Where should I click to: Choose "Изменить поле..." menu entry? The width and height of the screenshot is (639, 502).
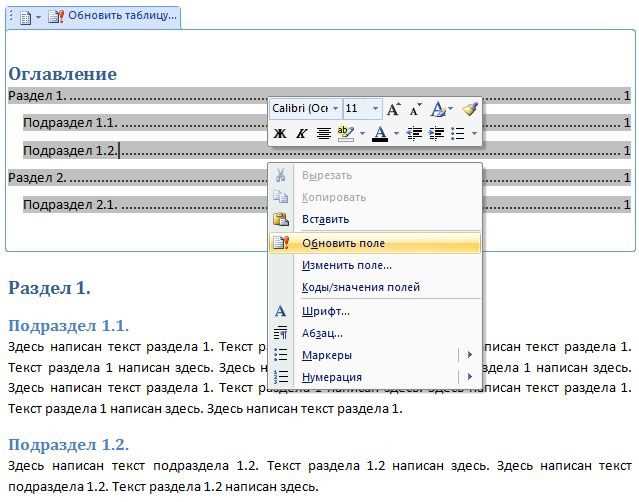coord(347,265)
